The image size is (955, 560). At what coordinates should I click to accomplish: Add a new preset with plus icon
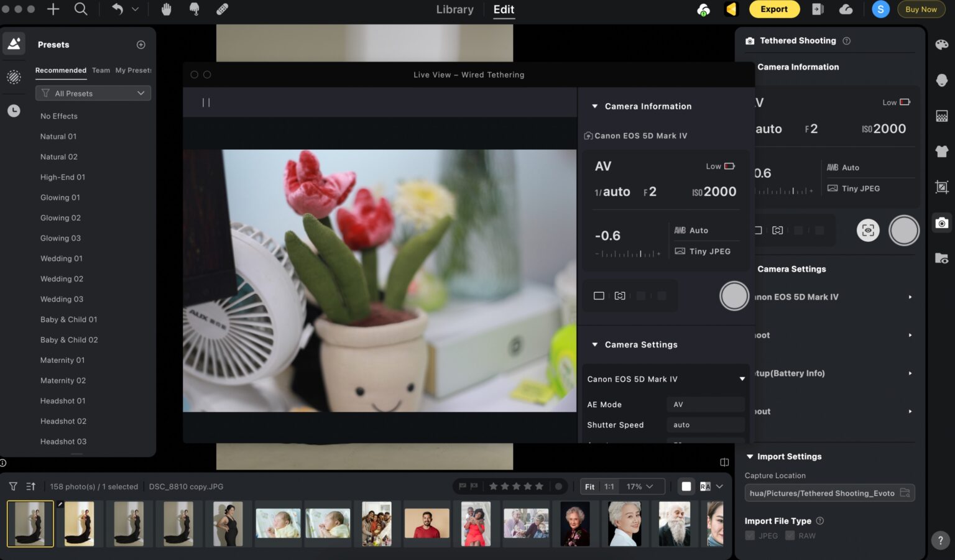pyautogui.click(x=141, y=45)
